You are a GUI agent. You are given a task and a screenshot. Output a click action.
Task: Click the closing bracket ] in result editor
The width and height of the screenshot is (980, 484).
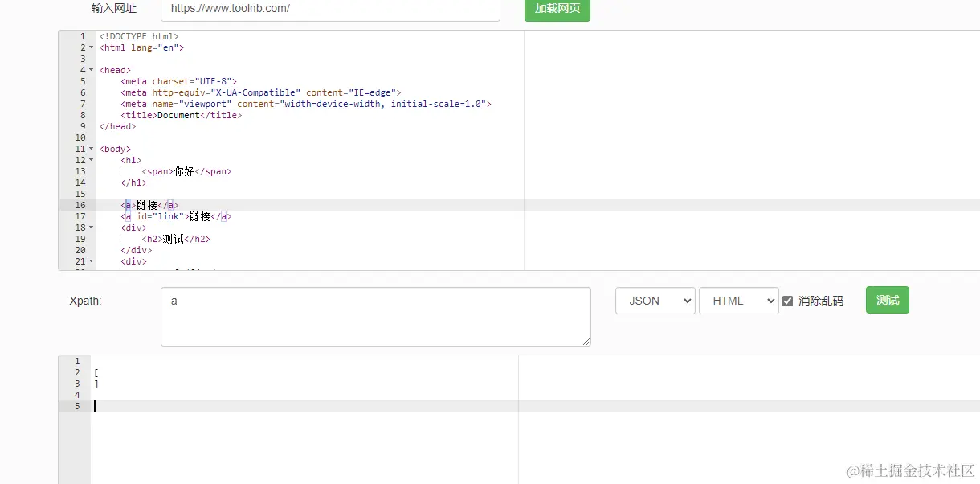click(96, 384)
